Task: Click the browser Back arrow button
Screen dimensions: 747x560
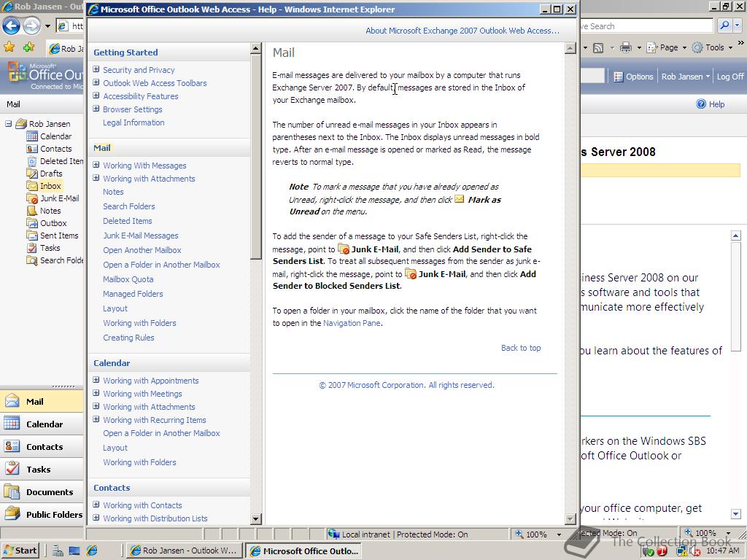Action: coord(11,26)
